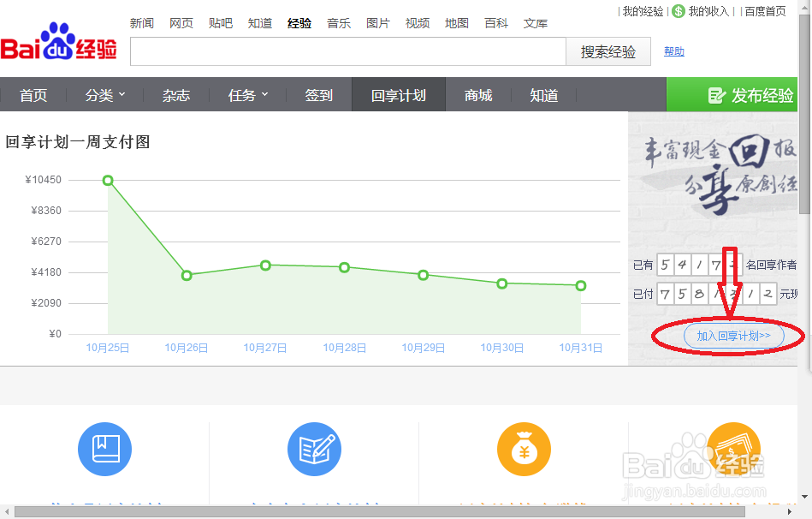Click the scrollbar down arrow

click(x=805, y=497)
